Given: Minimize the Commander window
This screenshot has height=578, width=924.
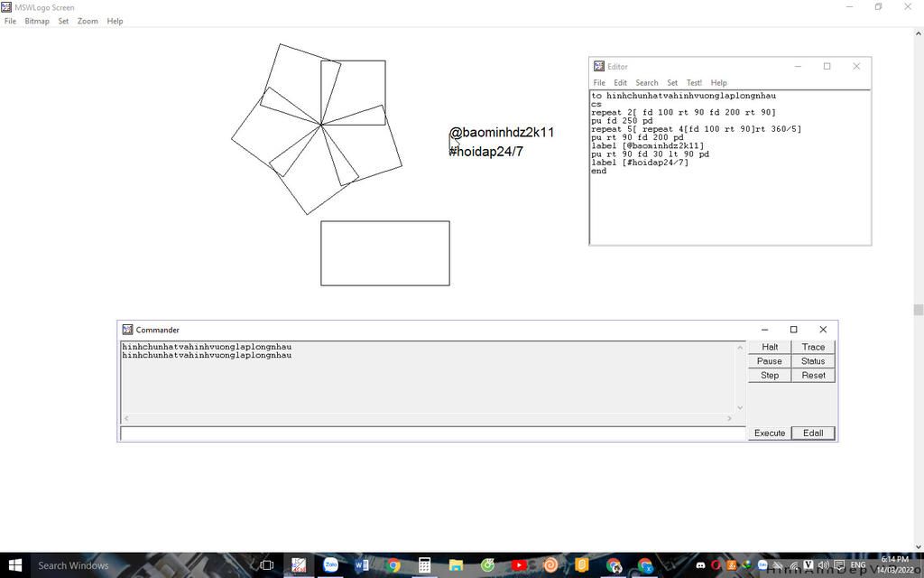Looking at the screenshot, I should point(764,329).
